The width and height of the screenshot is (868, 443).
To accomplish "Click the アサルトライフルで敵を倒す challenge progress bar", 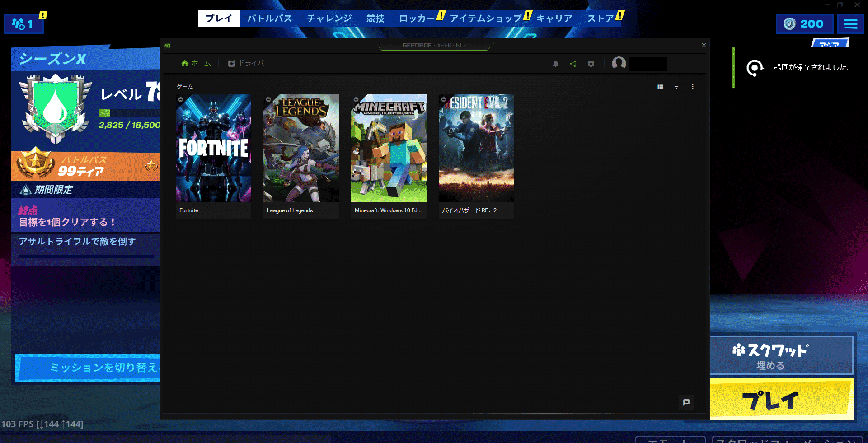I will click(x=86, y=256).
